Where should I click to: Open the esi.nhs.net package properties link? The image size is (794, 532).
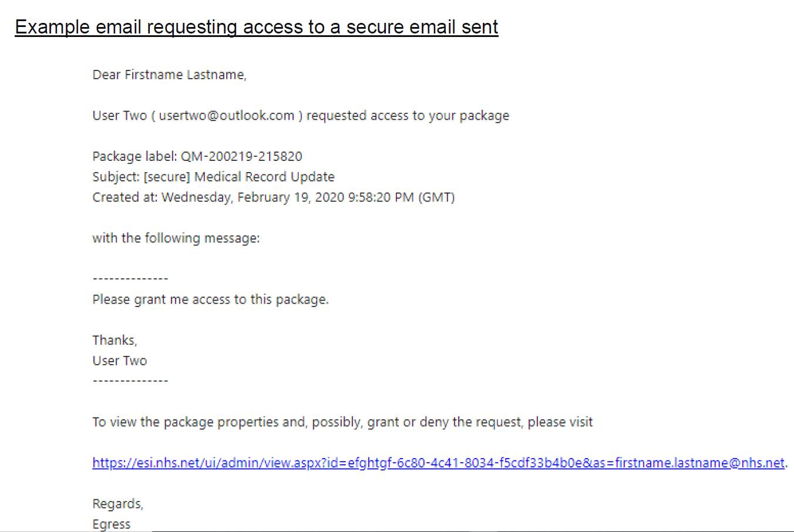point(439,463)
